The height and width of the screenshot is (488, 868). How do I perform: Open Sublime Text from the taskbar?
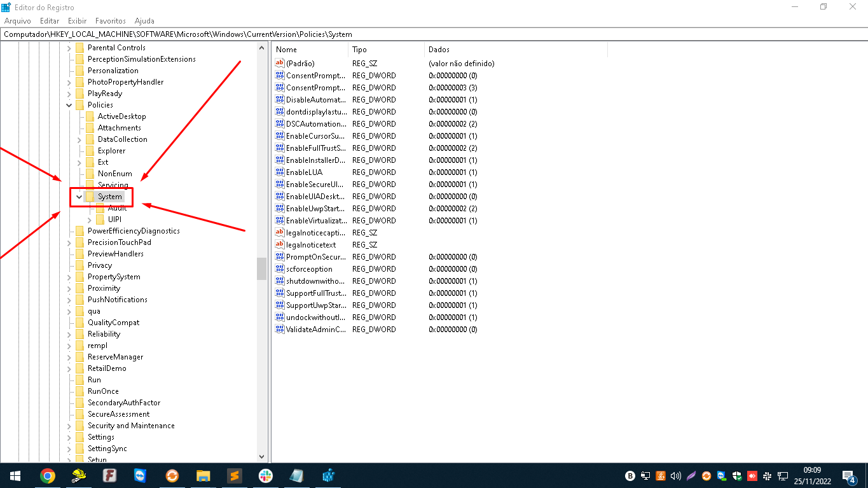click(x=234, y=476)
